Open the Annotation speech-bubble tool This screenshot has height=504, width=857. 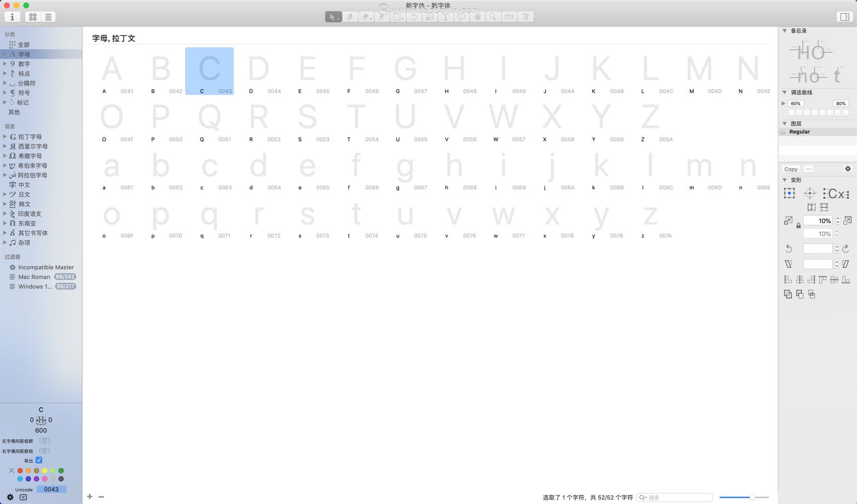(461, 17)
